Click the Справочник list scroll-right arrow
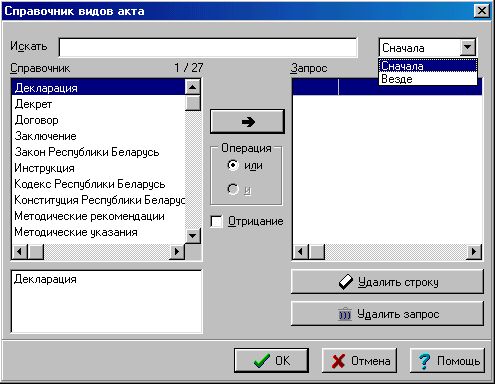 click(177, 252)
